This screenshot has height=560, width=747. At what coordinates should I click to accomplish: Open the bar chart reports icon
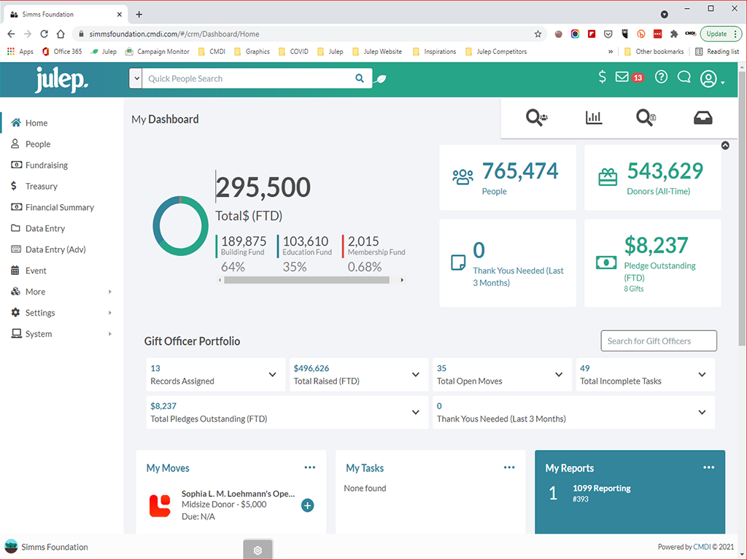(x=593, y=117)
